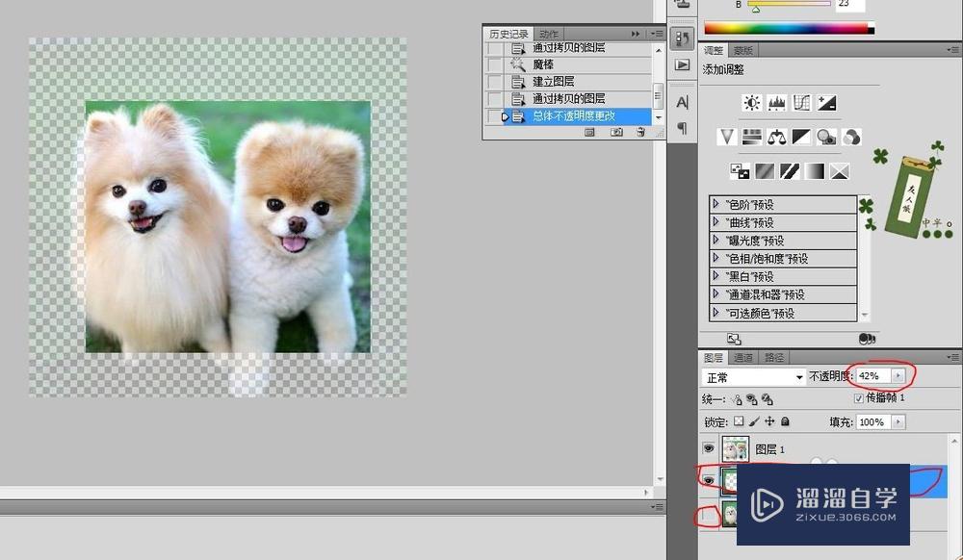Image resolution: width=963 pixels, height=560 pixels.
Task: Show the hidden bottom layer
Action: [x=709, y=517]
